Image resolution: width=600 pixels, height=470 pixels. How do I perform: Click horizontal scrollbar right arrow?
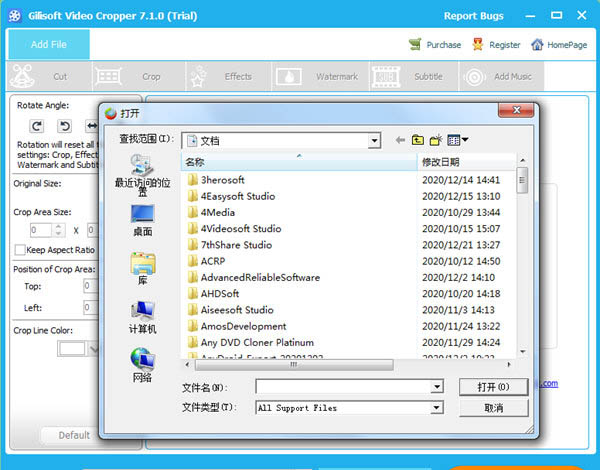[509, 365]
